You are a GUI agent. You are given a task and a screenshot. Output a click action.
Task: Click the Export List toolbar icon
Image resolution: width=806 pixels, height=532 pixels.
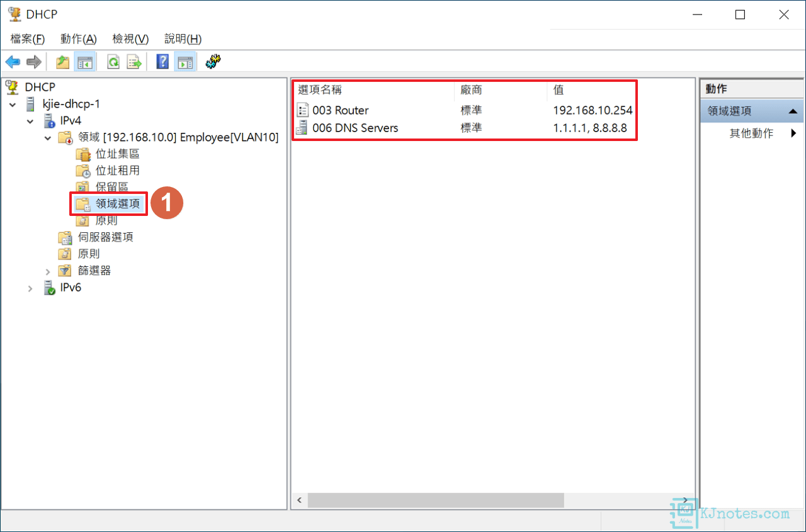click(x=134, y=62)
